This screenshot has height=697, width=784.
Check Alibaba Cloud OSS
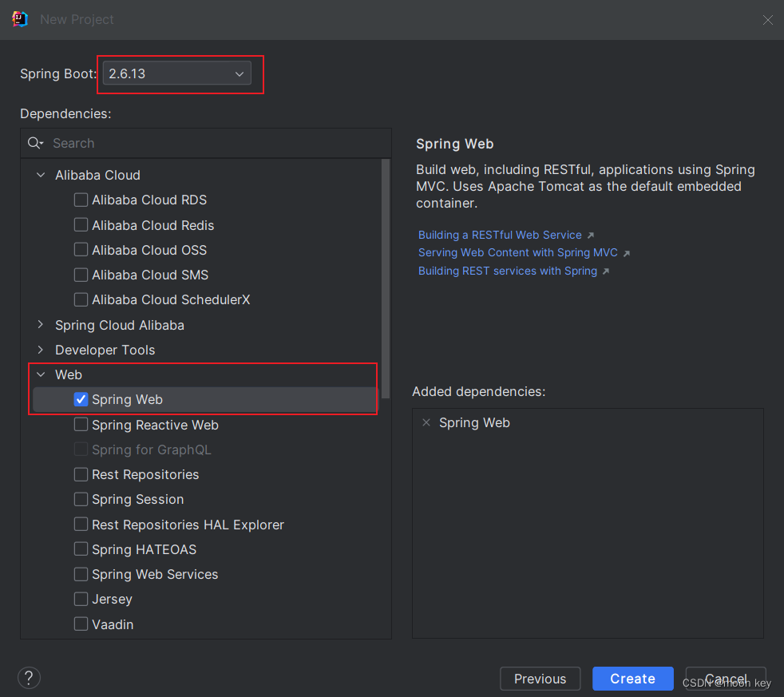coord(81,250)
